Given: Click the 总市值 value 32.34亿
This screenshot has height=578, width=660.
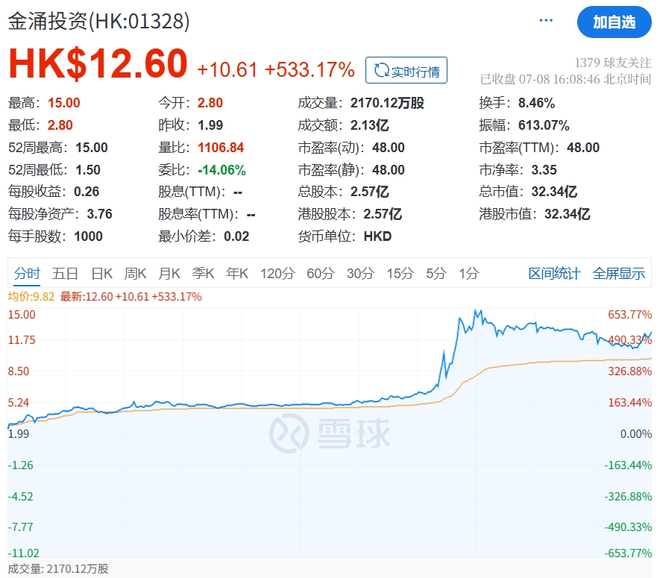Looking at the screenshot, I should pos(554,192).
